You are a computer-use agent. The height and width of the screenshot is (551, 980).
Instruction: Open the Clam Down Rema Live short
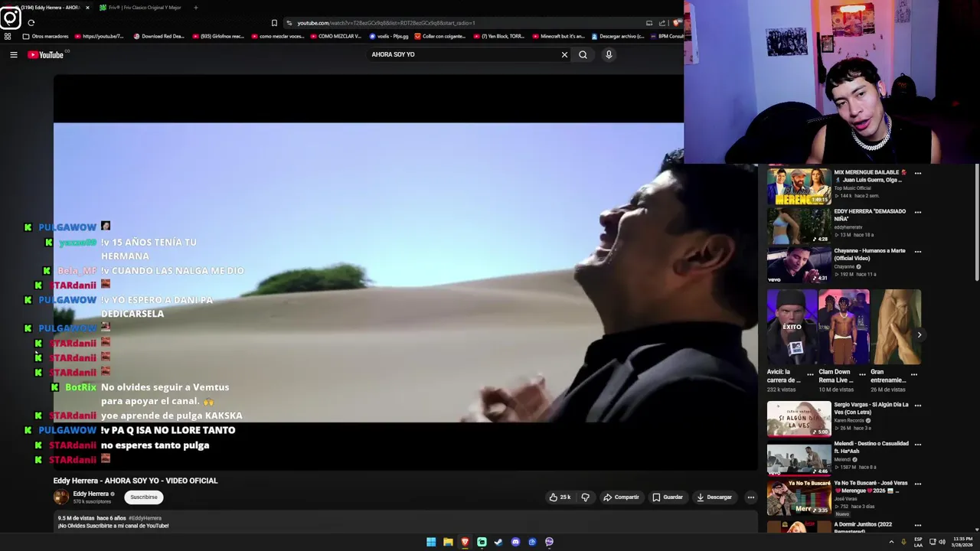coord(844,327)
